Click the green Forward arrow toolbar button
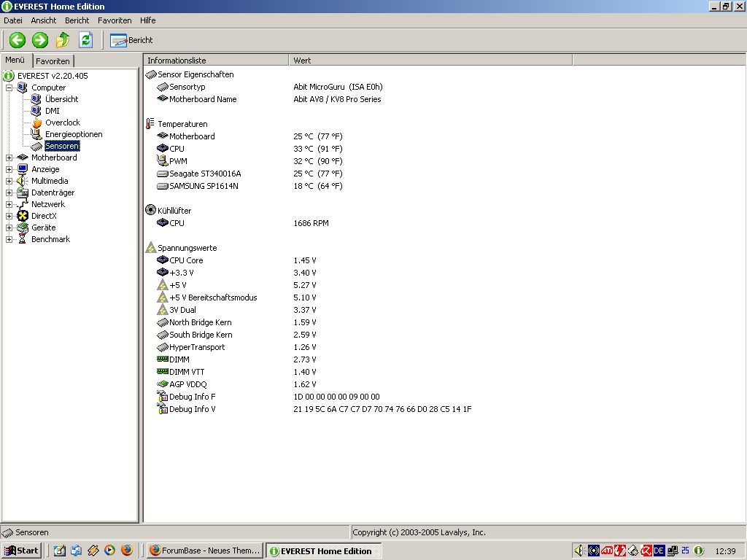Screen dimensions: 747x560 click(x=40, y=40)
